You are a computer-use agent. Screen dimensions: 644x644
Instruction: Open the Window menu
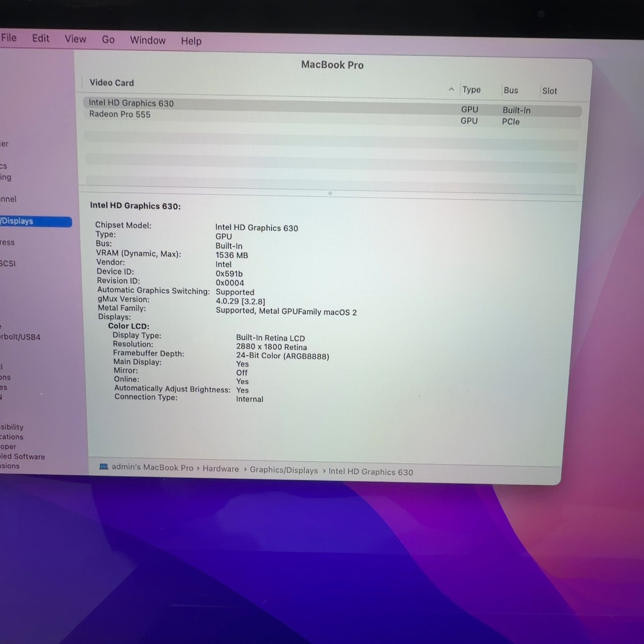pyautogui.click(x=148, y=41)
